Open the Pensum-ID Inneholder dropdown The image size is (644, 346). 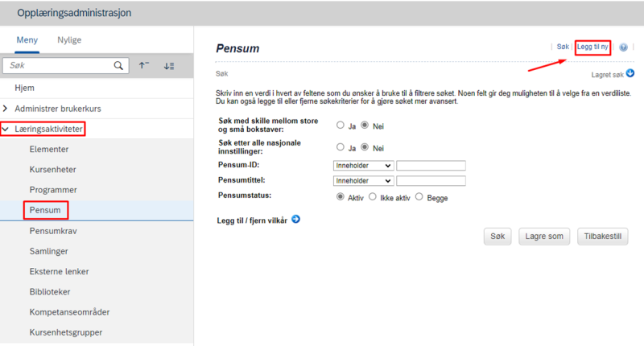click(x=364, y=166)
